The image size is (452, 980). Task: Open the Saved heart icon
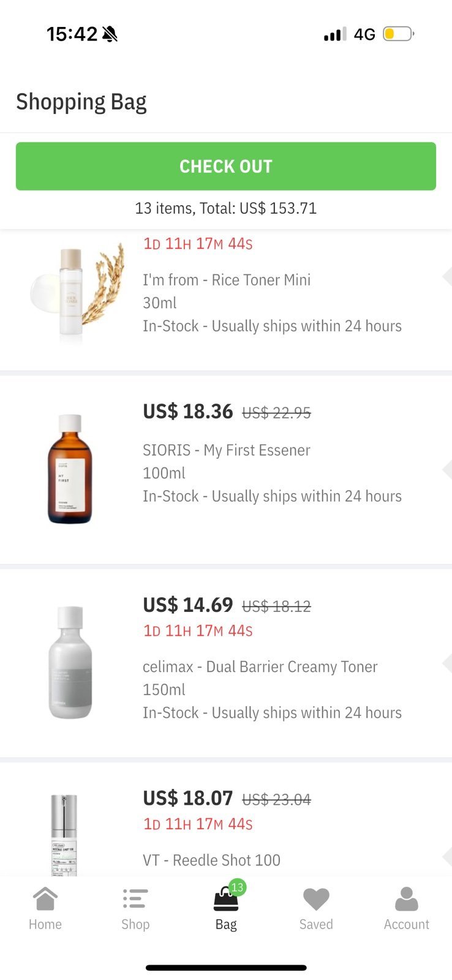pyautogui.click(x=316, y=900)
